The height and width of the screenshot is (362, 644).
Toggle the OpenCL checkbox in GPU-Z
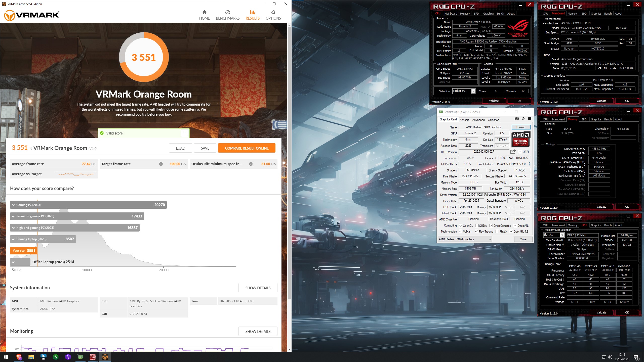[x=461, y=225]
